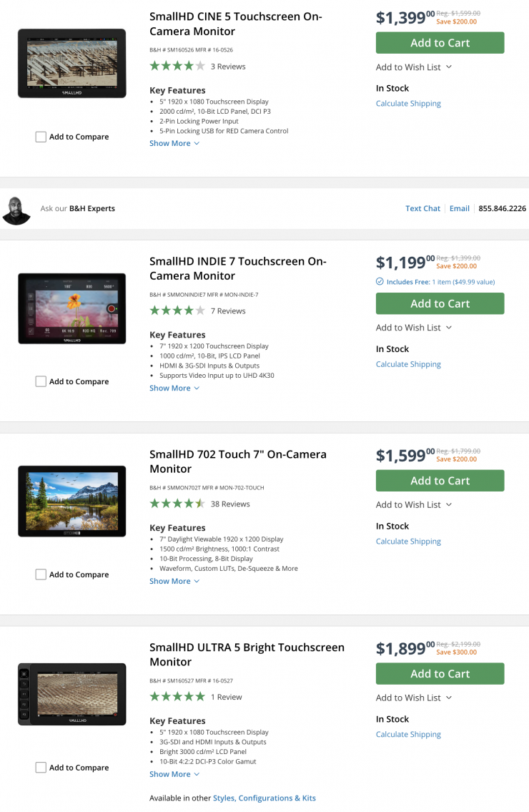This screenshot has height=812, width=529.
Task: Open the SmallHD ULTRA 5 product image
Action: (71, 695)
